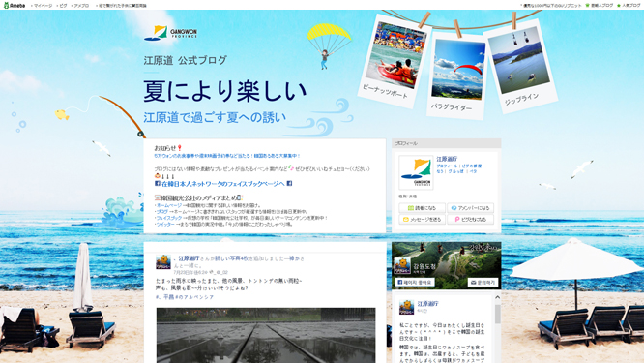Click the Gangwon Province header logo

pyautogui.click(x=170, y=33)
